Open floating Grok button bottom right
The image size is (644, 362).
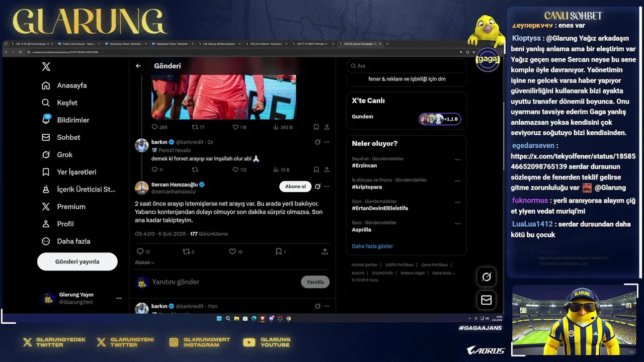[x=487, y=277]
